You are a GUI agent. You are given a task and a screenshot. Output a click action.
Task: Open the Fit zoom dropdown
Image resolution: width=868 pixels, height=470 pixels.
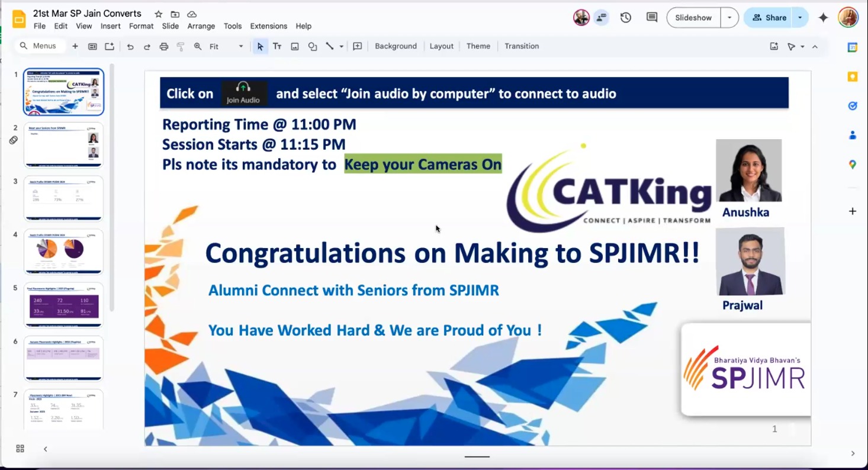click(226, 46)
